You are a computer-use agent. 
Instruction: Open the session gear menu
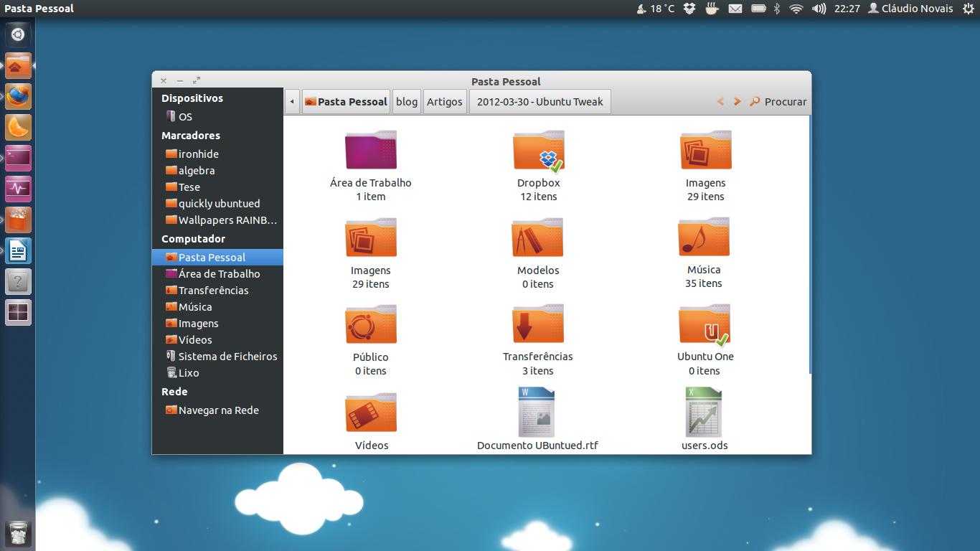[970, 9]
